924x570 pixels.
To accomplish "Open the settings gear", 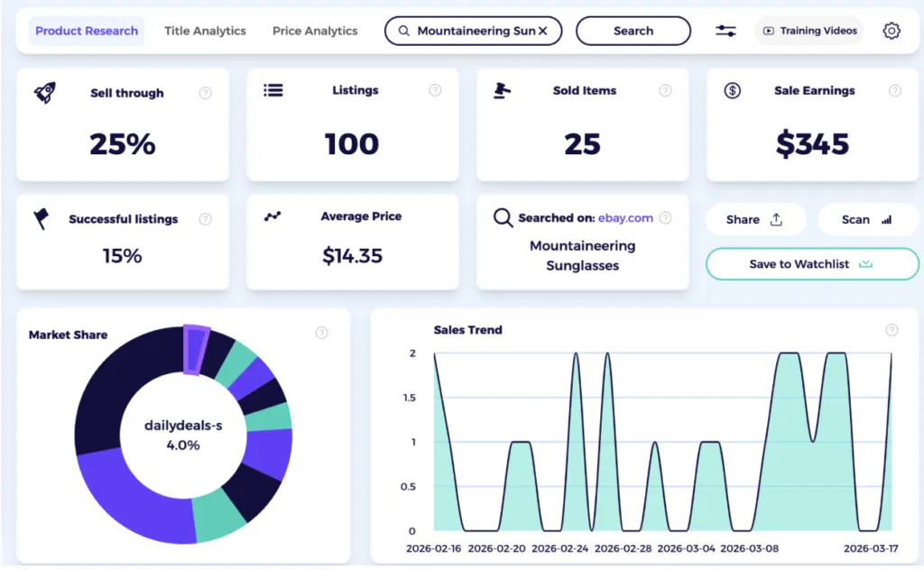I will (892, 30).
